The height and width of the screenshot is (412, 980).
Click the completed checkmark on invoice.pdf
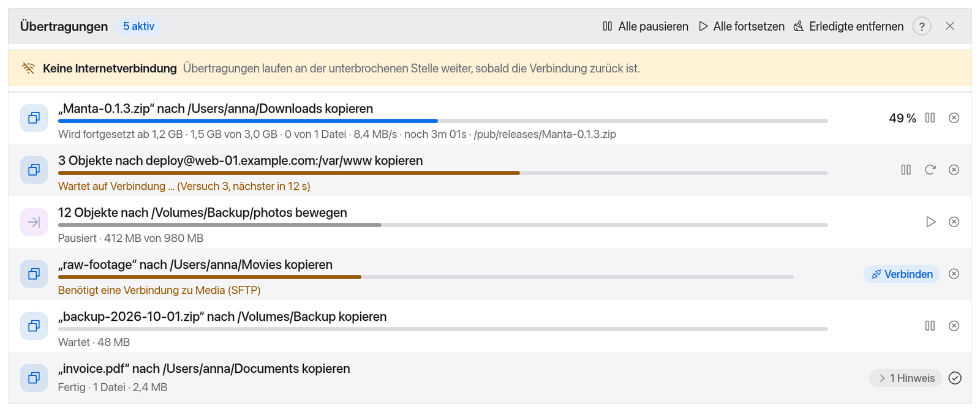point(954,378)
